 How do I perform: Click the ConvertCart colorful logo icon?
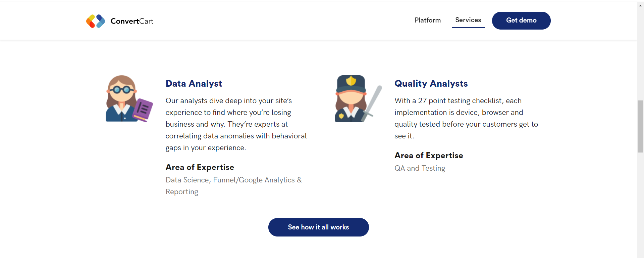[x=96, y=21]
